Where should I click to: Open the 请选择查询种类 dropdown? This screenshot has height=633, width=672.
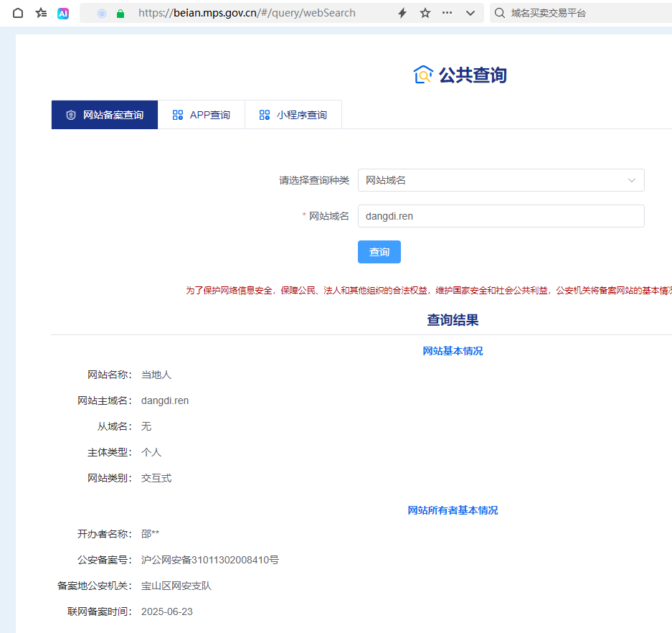pyautogui.click(x=501, y=180)
